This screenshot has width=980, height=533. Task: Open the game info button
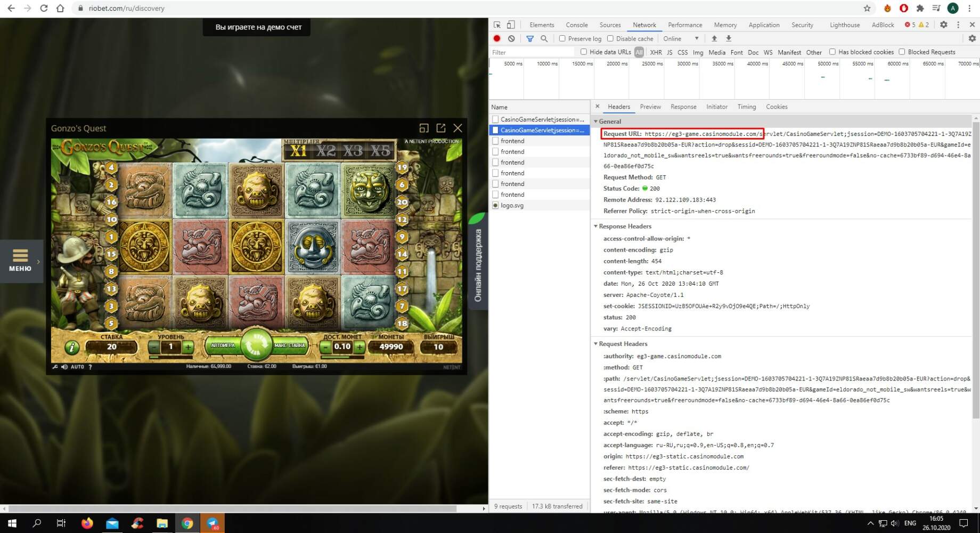point(72,348)
